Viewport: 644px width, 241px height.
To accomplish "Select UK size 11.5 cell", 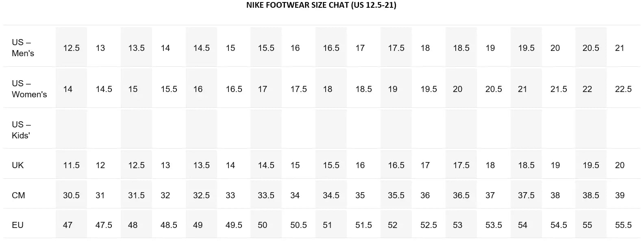I will point(71,165).
